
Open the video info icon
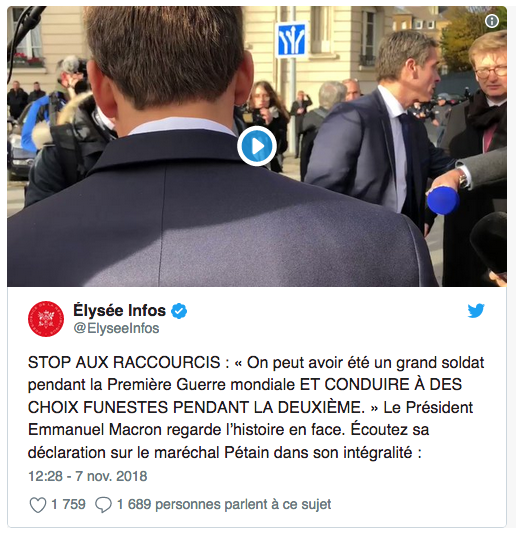click(x=492, y=21)
